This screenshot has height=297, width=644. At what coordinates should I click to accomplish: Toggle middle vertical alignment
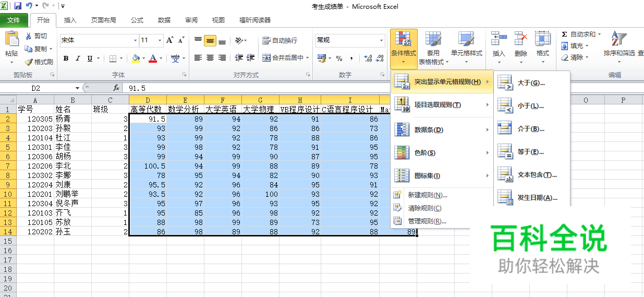point(210,40)
